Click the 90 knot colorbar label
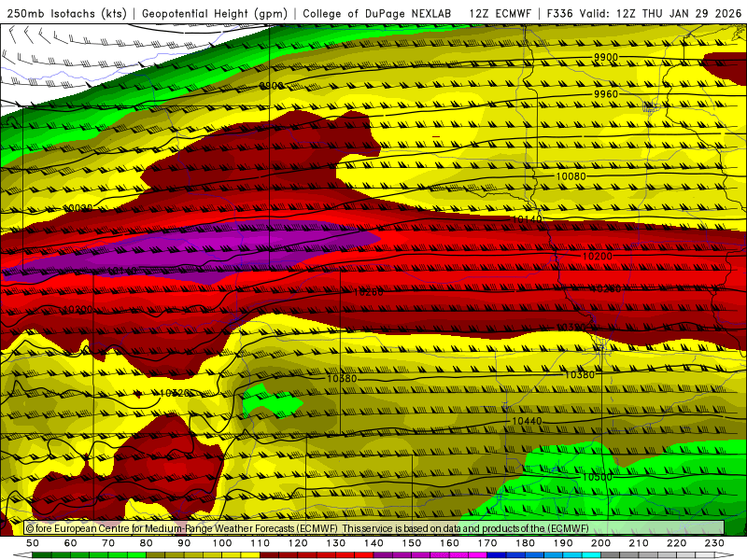The image size is (747, 560). tap(184, 543)
